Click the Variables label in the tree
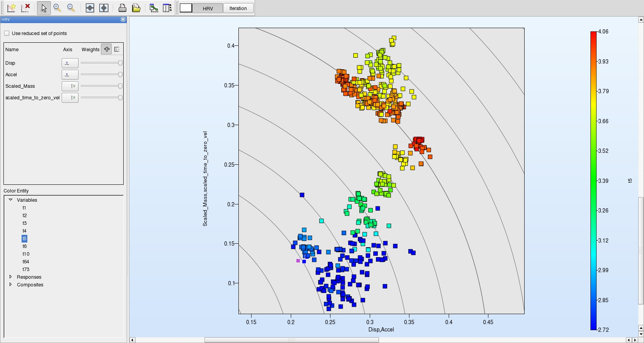 tap(27, 200)
